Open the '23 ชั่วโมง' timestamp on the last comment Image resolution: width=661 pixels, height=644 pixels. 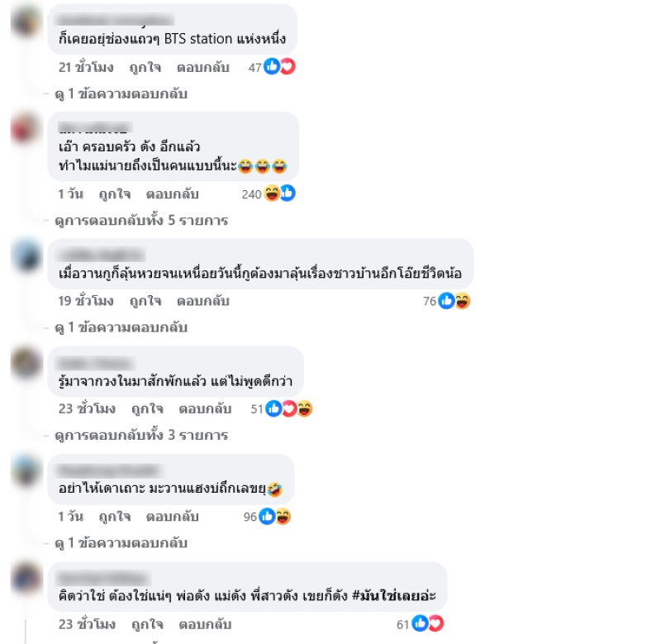[x=87, y=624]
